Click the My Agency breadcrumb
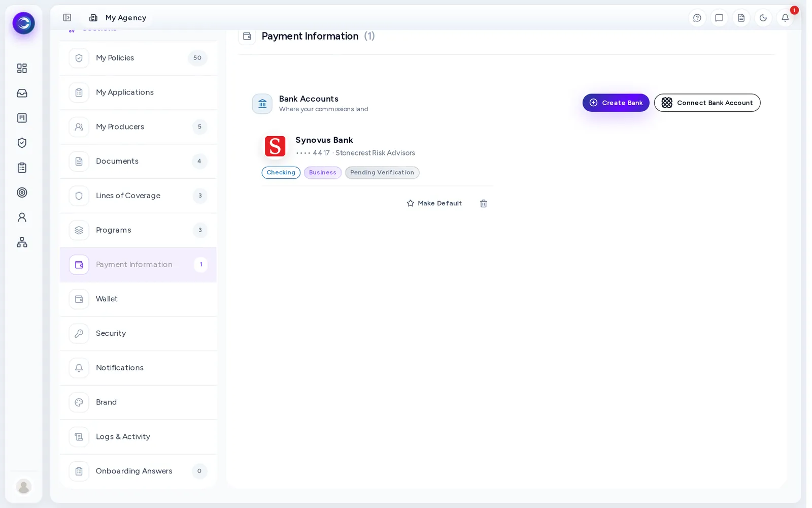812x508 pixels. pyautogui.click(x=118, y=18)
